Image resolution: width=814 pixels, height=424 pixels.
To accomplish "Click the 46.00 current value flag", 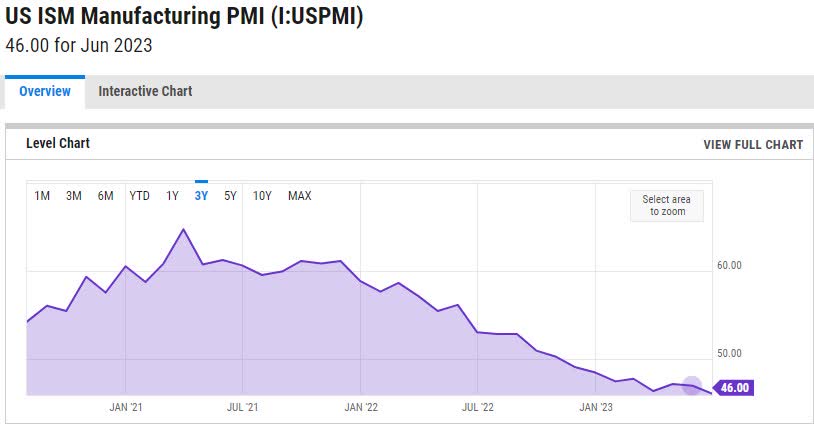I will coord(734,388).
